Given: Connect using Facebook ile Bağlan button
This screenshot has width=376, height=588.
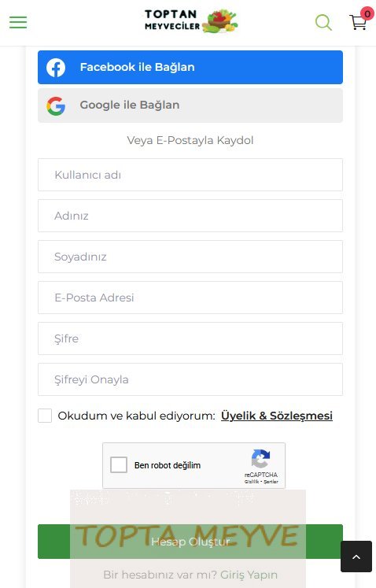Looking at the screenshot, I should 190,67.
